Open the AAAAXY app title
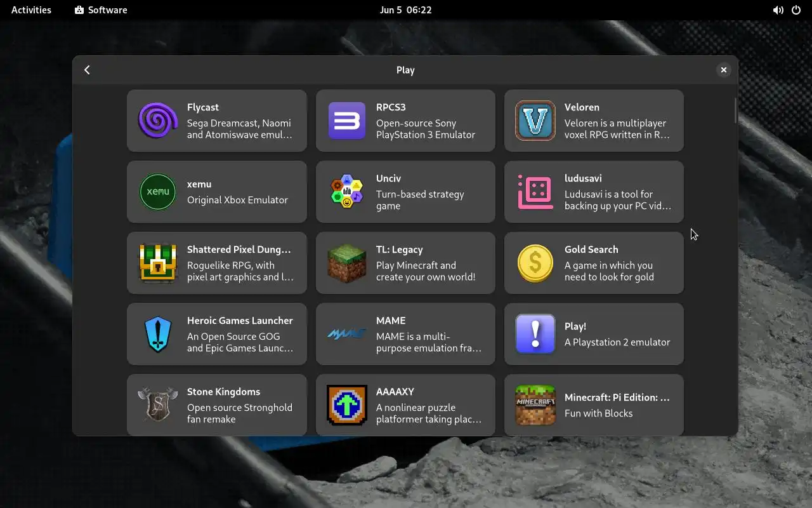 395,392
